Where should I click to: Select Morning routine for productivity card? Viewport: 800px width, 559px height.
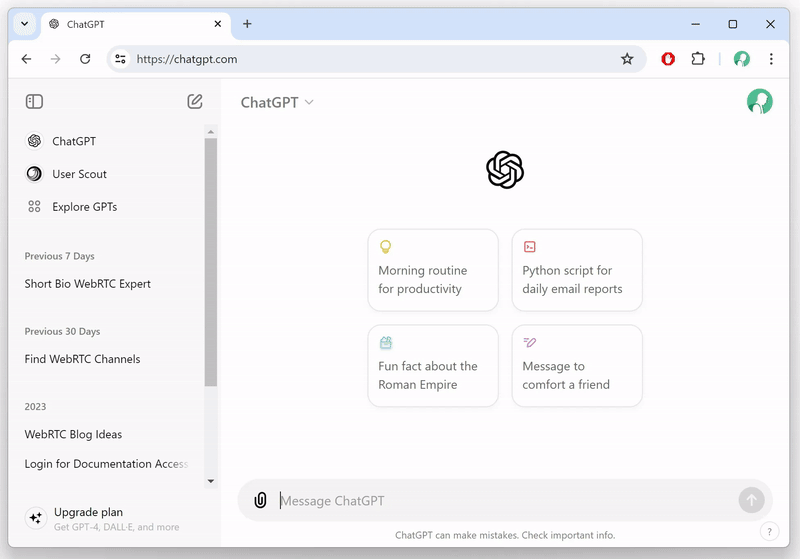click(x=433, y=270)
